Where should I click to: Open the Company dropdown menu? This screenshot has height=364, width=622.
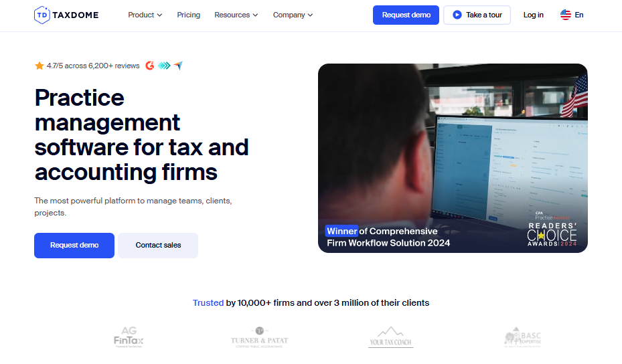[x=293, y=15]
